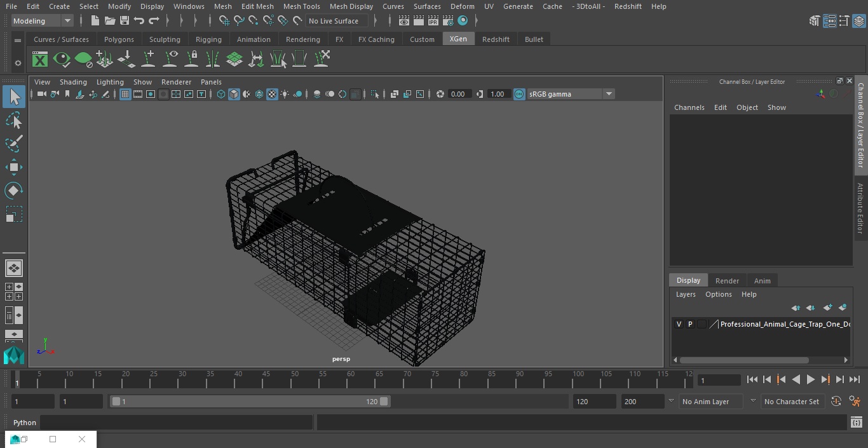
Task: Select the Lasso selection tool
Action: (x=13, y=121)
